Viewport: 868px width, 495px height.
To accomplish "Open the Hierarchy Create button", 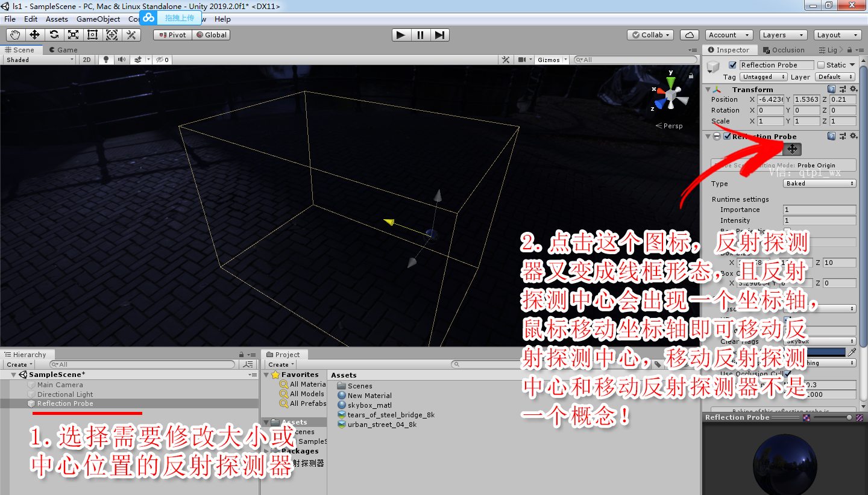I will point(20,364).
